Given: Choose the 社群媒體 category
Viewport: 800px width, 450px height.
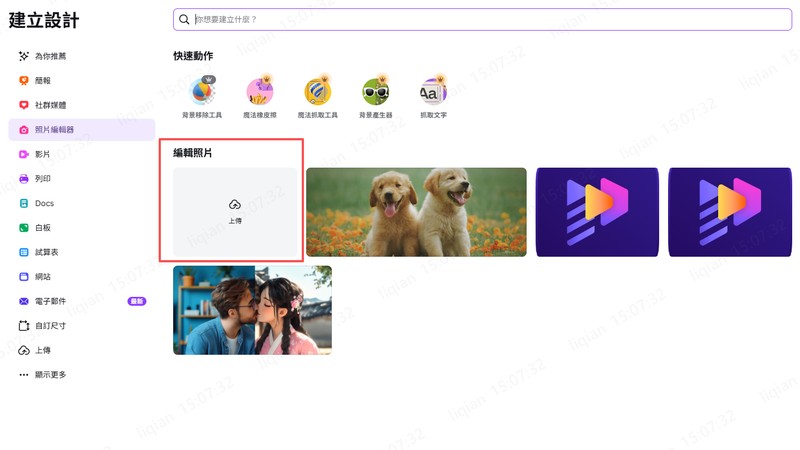Looking at the screenshot, I should (x=82, y=105).
